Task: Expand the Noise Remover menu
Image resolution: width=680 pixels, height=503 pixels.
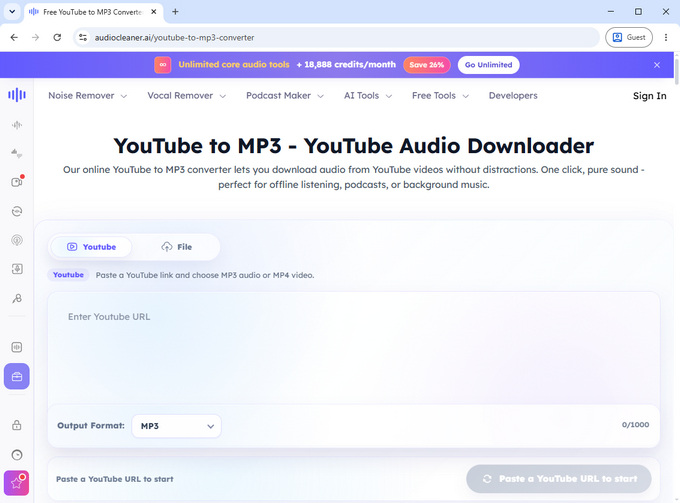Action: [88, 95]
